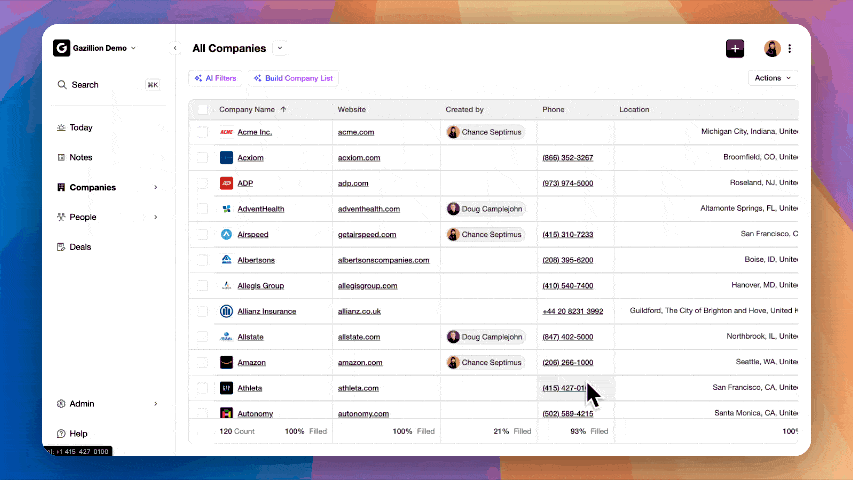Open the All Companies view dropdown
Viewport: 853px width, 480px height.
click(x=280, y=48)
